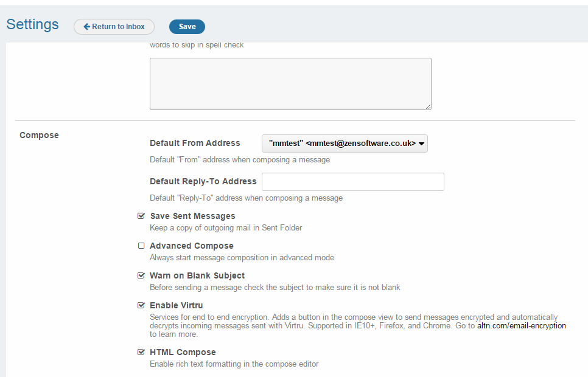Click the Settings page heading

point(32,24)
